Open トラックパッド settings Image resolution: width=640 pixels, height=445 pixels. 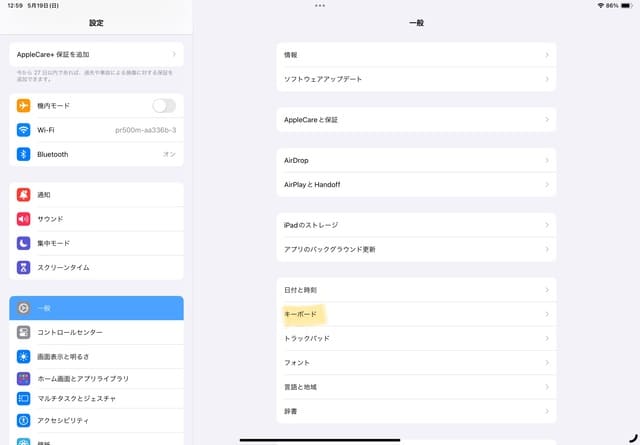416,338
